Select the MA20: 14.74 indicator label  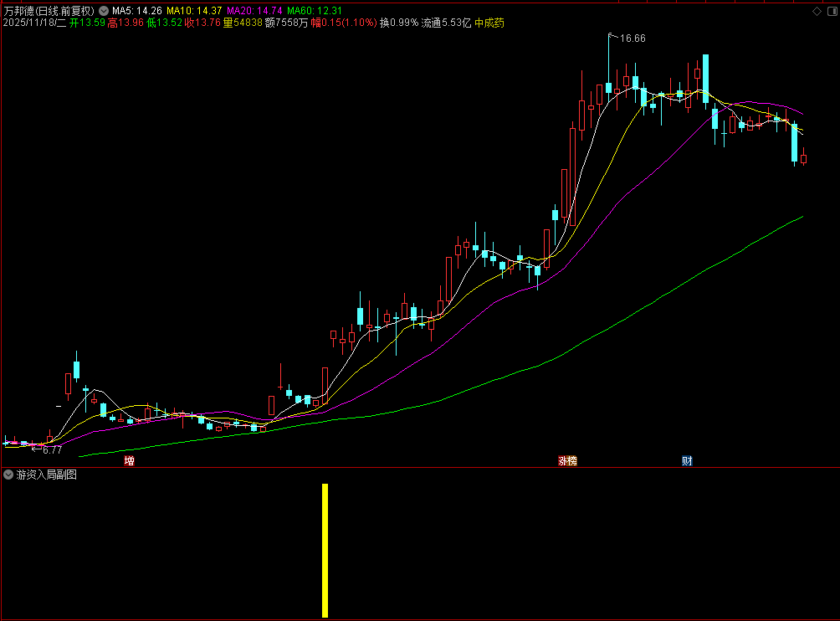click(x=254, y=11)
